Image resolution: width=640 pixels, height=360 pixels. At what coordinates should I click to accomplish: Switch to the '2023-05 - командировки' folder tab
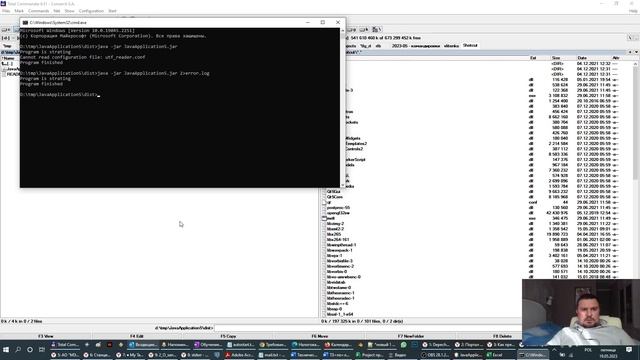416,46
